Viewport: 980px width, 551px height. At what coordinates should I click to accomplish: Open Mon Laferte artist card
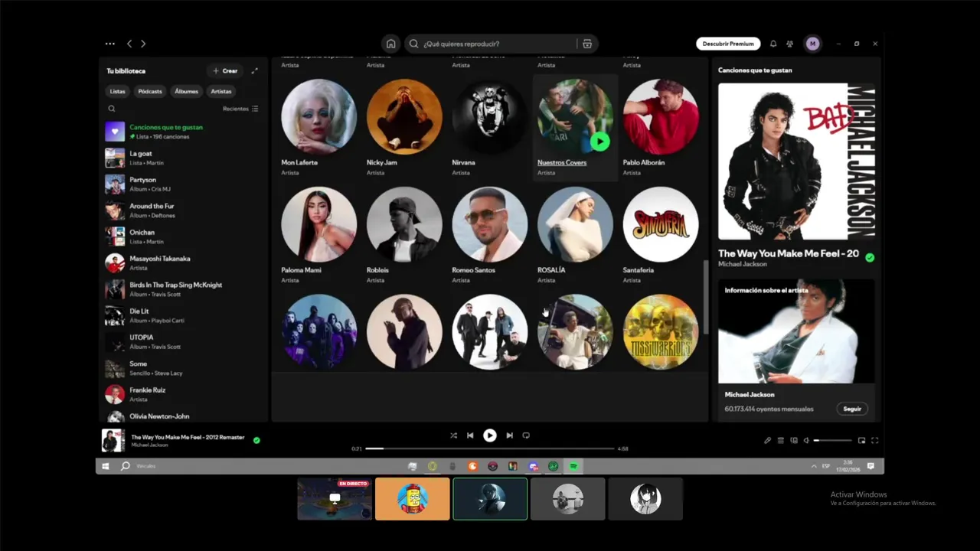[318, 128]
